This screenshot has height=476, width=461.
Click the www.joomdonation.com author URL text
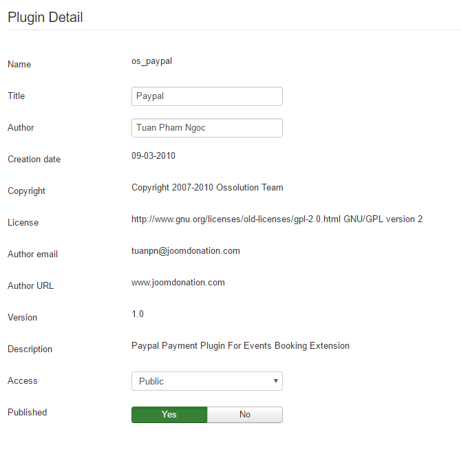point(178,283)
